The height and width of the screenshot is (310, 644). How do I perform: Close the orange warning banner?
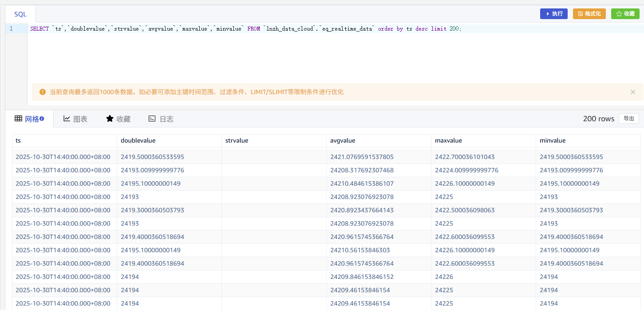[x=632, y=92]
